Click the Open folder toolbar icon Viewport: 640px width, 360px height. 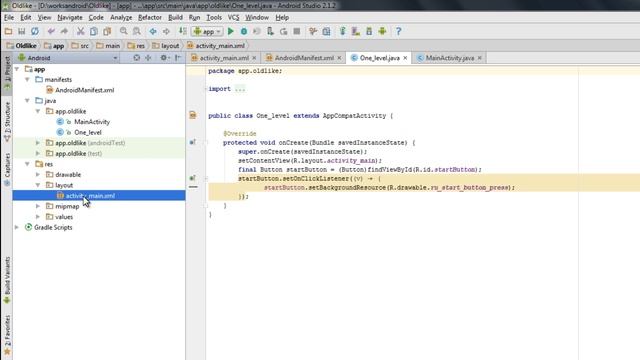[x=8, y=31]
